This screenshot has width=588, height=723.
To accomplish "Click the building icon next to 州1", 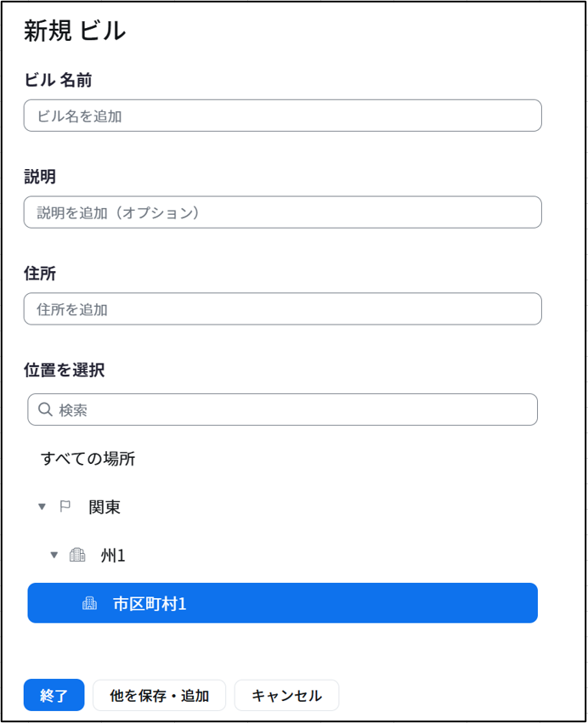I will [77, 556].
